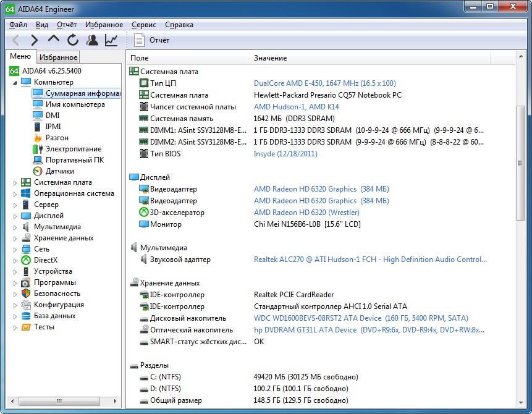This screenshot has width=532, height=414.
Task: Click the Forward navigation arrow
Action: pos(34,40)
